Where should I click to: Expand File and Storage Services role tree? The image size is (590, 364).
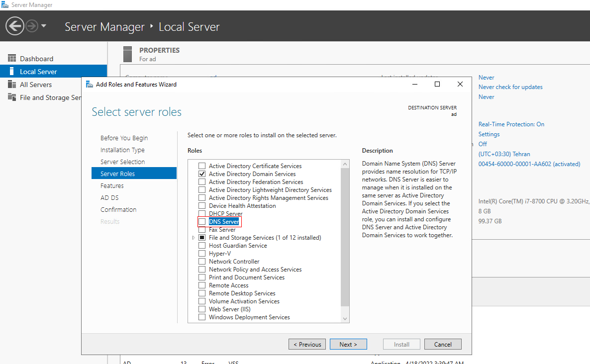194,238
